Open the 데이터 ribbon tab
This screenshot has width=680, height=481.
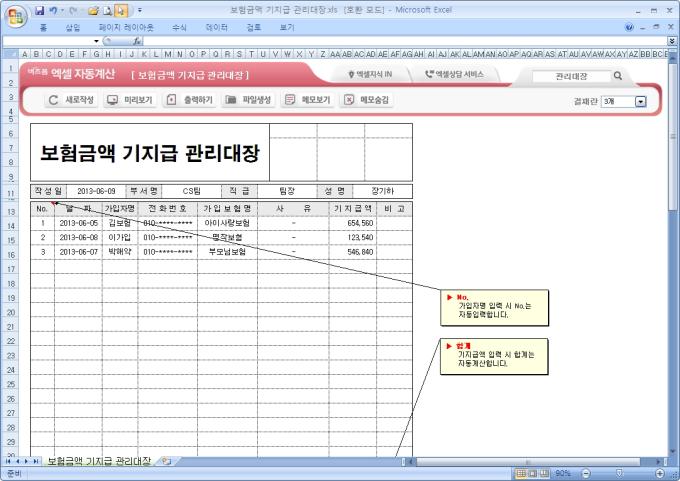[x=216, y=27]
